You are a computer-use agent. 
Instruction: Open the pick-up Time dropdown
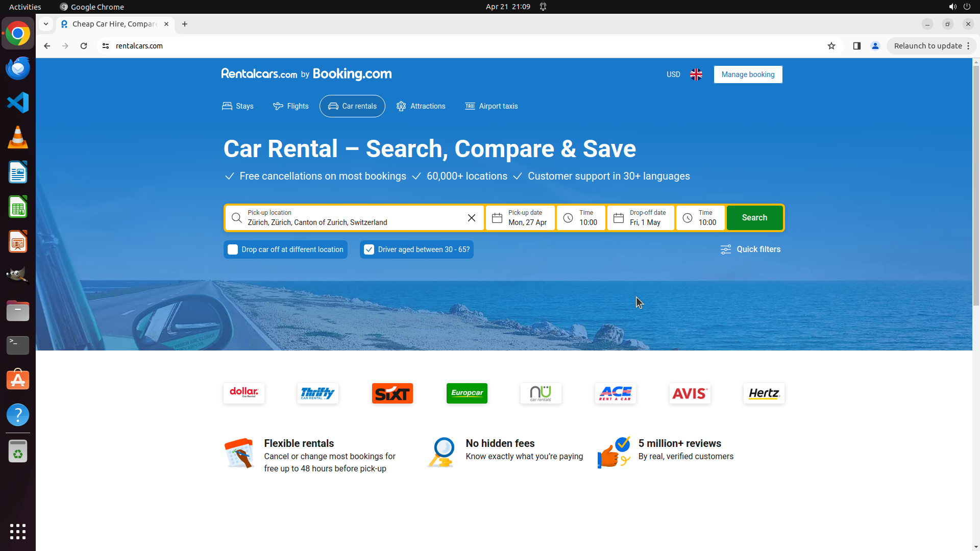tap(581, 218)
